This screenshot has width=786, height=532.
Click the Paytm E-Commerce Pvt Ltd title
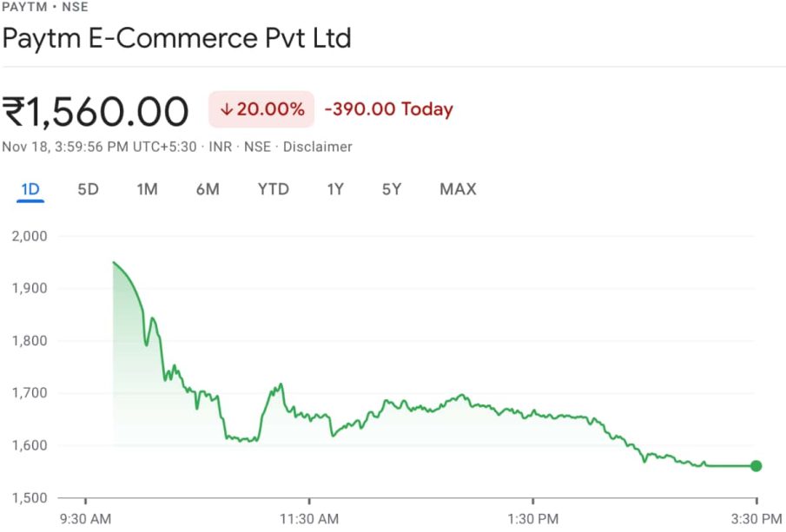[x=176, y=39]
